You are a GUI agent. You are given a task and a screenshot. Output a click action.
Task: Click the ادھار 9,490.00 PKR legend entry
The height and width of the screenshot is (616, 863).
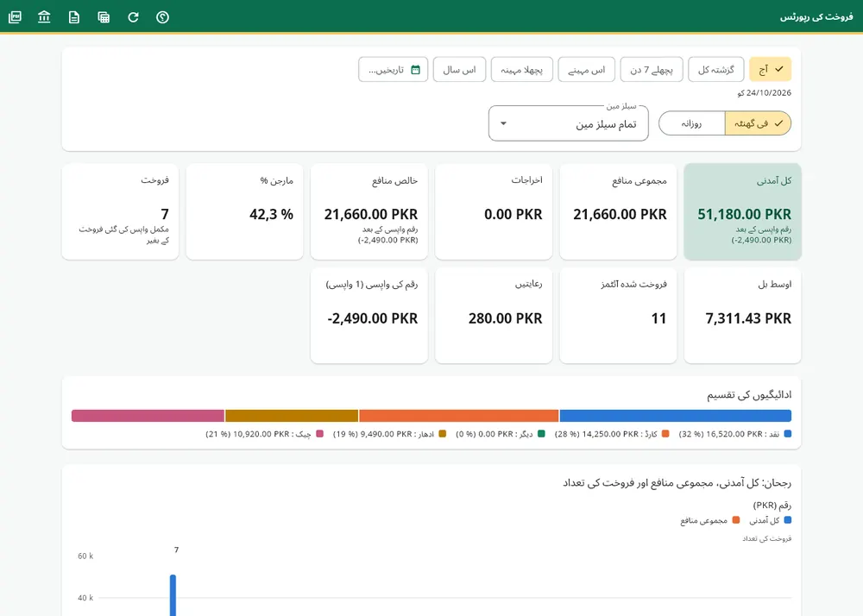390,434
